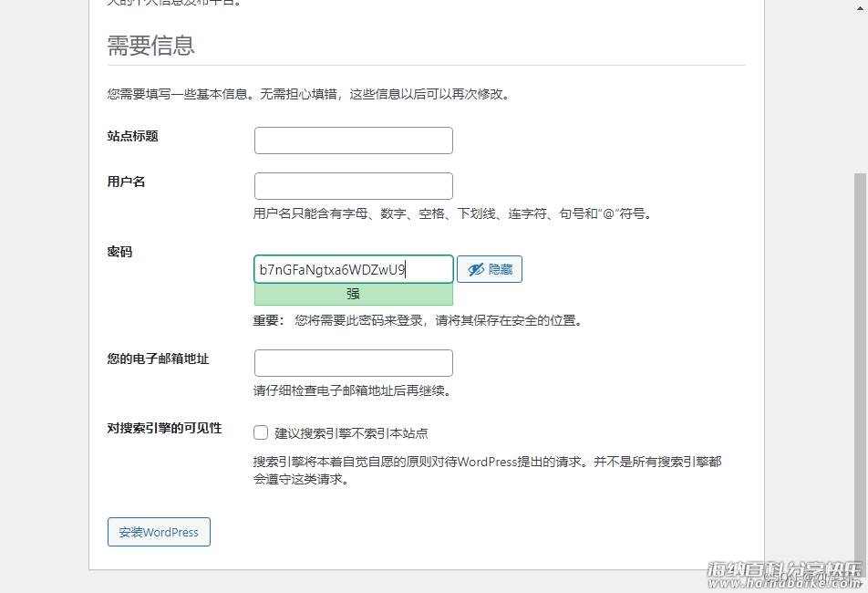
Task: Click the 安装WordPress button
Action: (159, 532)
